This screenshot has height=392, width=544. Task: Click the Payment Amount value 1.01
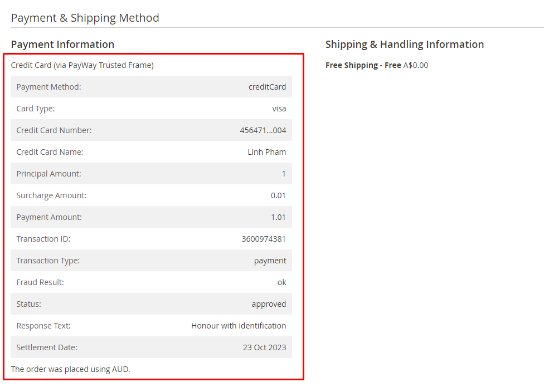tap(278, 217)
